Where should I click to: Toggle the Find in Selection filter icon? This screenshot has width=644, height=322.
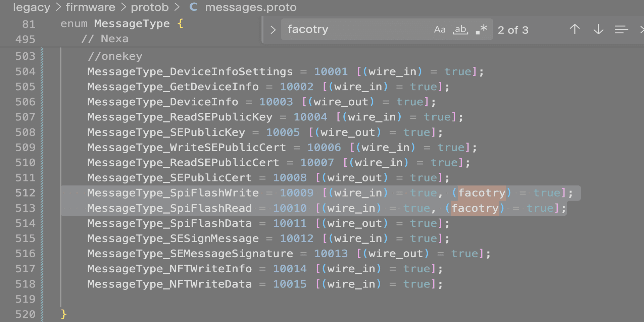(621, 29)
